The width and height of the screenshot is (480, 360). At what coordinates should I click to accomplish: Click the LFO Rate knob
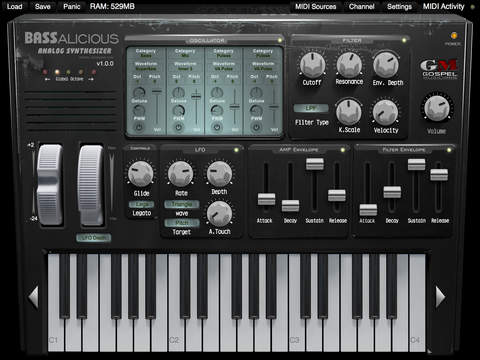coord(180,174)
